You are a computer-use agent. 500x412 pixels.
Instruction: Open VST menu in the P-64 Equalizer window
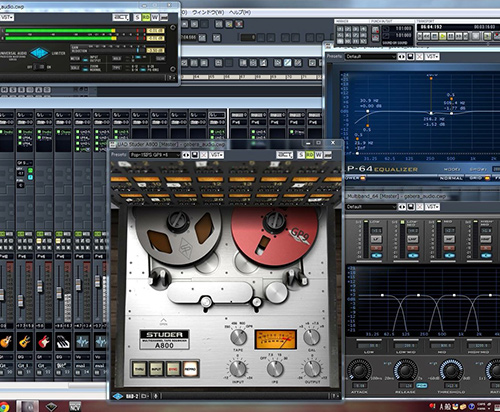pos(432,57)
